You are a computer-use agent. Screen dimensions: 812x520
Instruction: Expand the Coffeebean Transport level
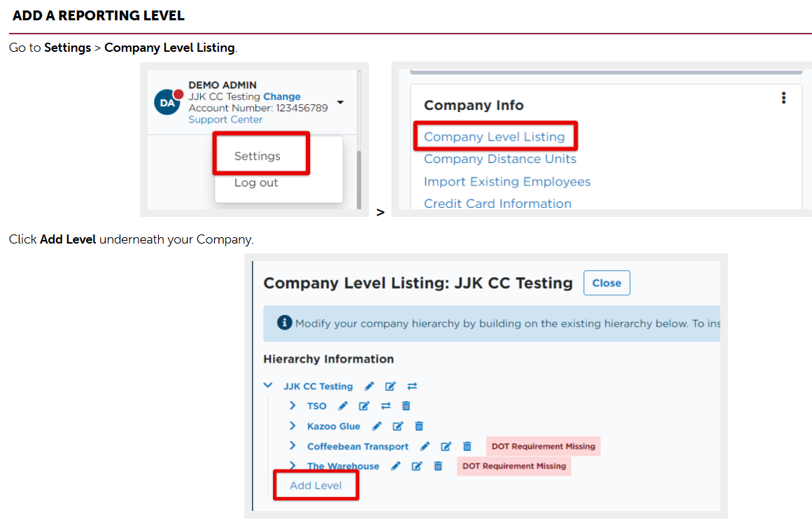coord(293,446)
